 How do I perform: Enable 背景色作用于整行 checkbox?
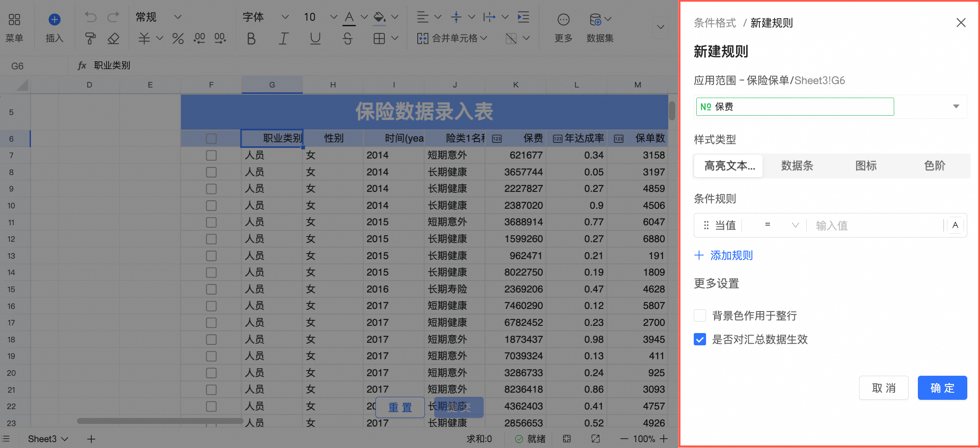coord(700,316)
